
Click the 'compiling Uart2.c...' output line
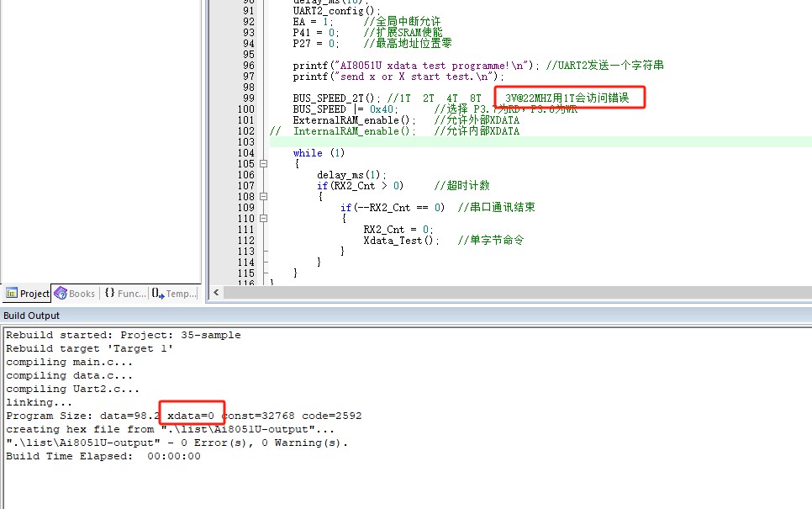[x=72, y=389]
